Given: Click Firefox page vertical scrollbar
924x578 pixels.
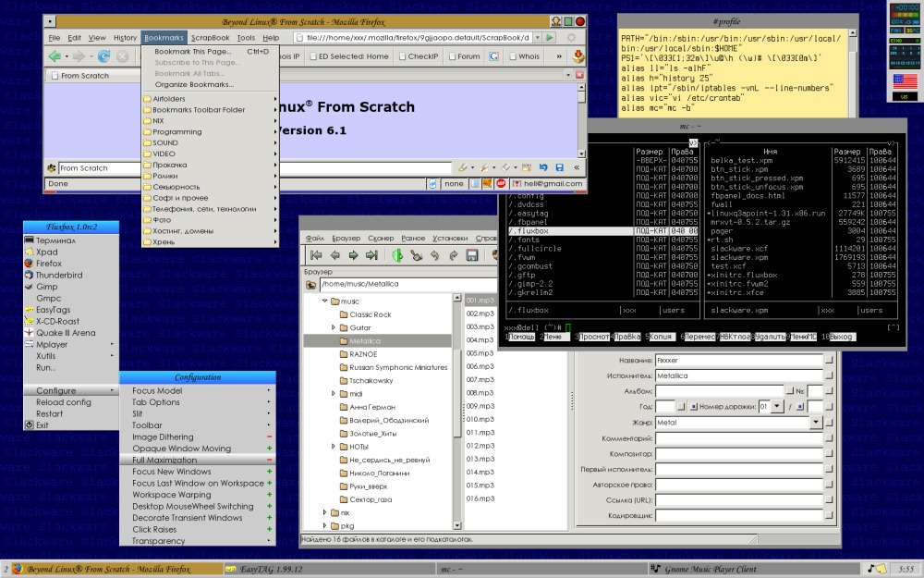Looking at the screenshot, I should tap(581, 120).
